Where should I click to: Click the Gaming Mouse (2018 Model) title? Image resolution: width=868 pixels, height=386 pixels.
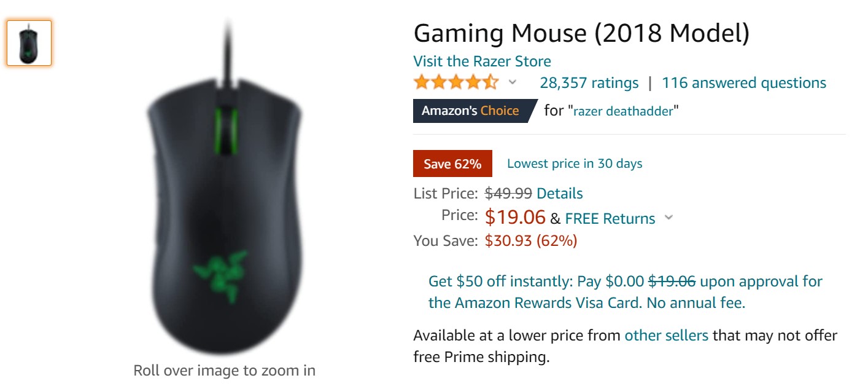coord(581,34)
